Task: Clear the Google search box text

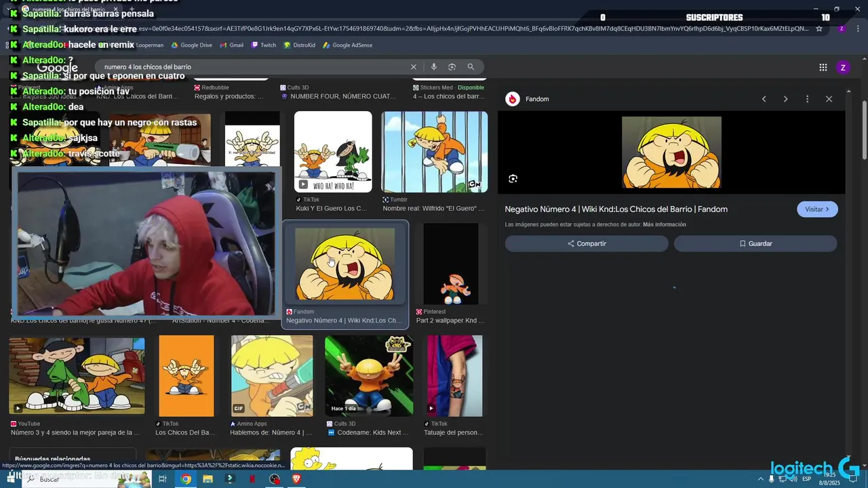Action: click(414, 67)
